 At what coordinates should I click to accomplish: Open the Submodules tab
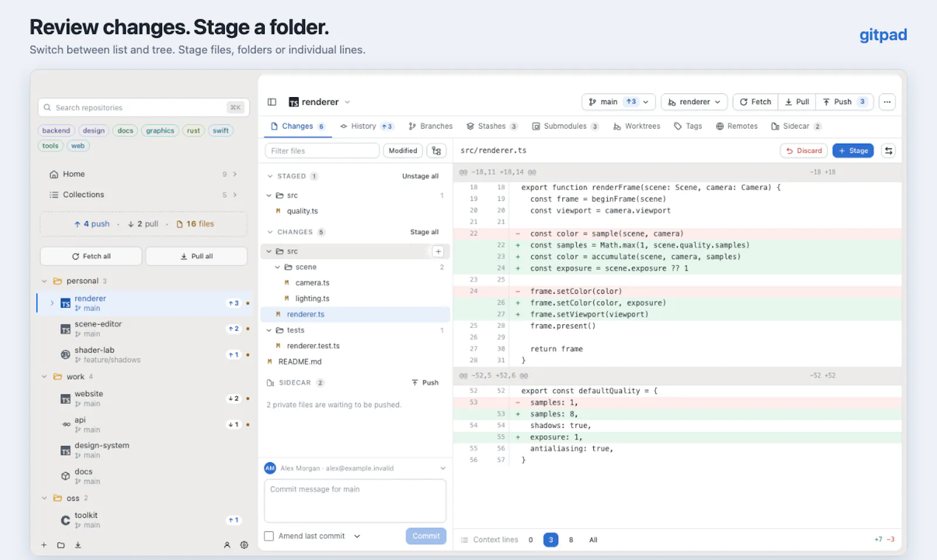tap(565, 126)
